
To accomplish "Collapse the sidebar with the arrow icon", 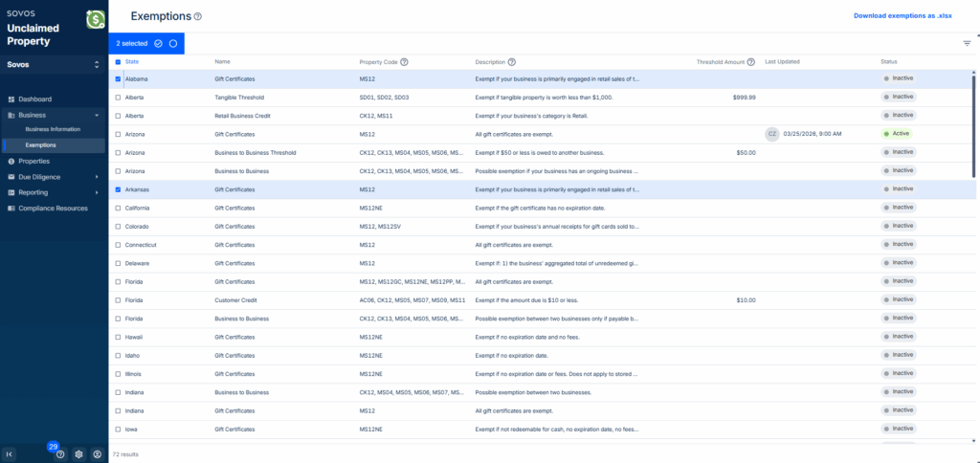I will click(10, 454).
